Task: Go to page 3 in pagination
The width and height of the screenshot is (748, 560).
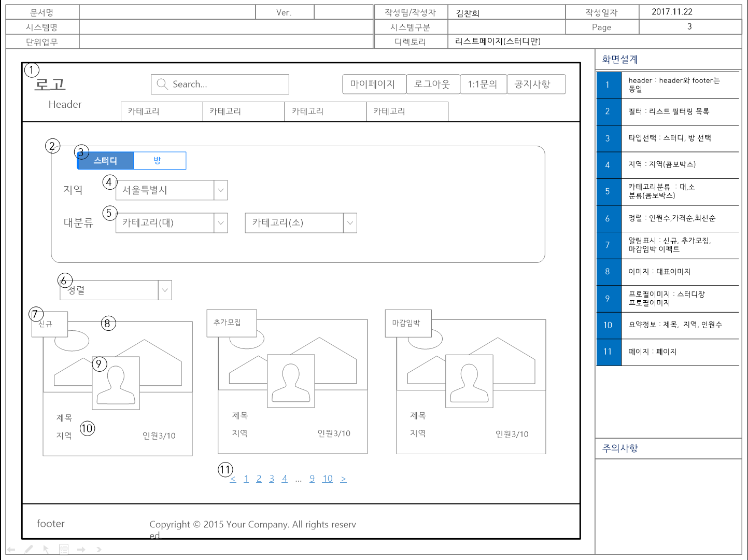Action: click(x=272, y=479)
